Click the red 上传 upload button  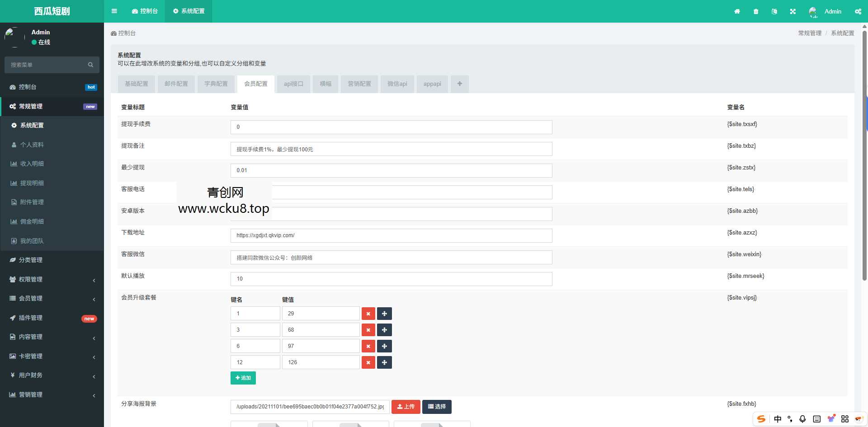pyautogui.click(x=406, y=407)
